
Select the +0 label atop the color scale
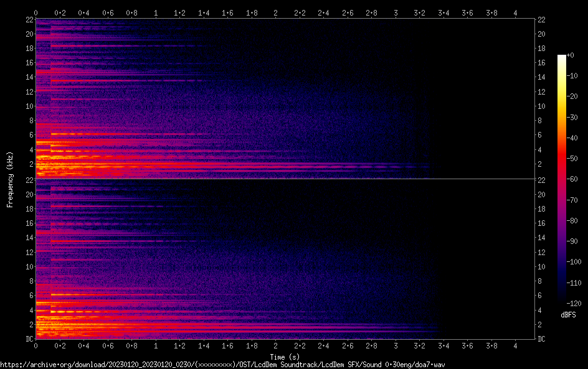point(571,55)
